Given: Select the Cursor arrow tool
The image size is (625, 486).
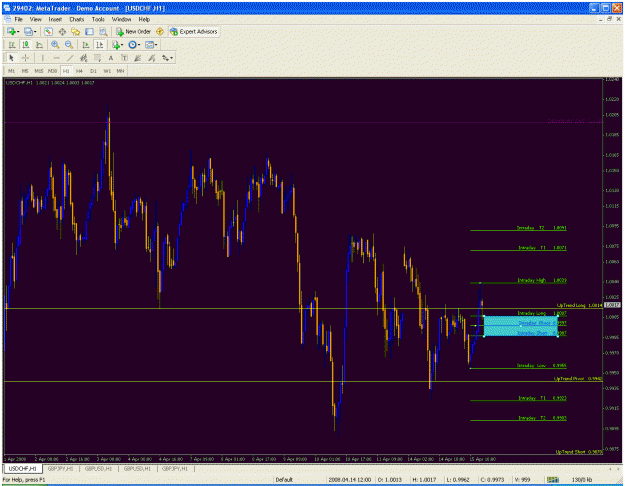Looking at the screenshot, I should pos(11,58).
